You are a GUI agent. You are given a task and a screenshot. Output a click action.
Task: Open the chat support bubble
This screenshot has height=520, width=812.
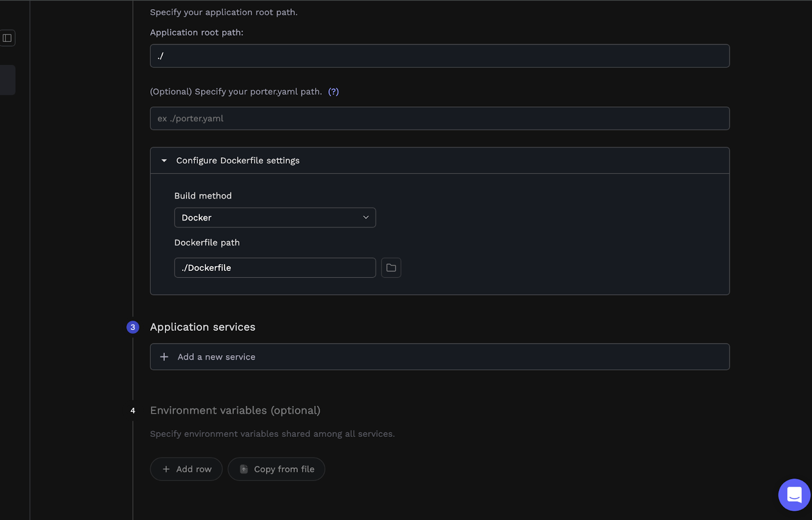click(794, 495)
